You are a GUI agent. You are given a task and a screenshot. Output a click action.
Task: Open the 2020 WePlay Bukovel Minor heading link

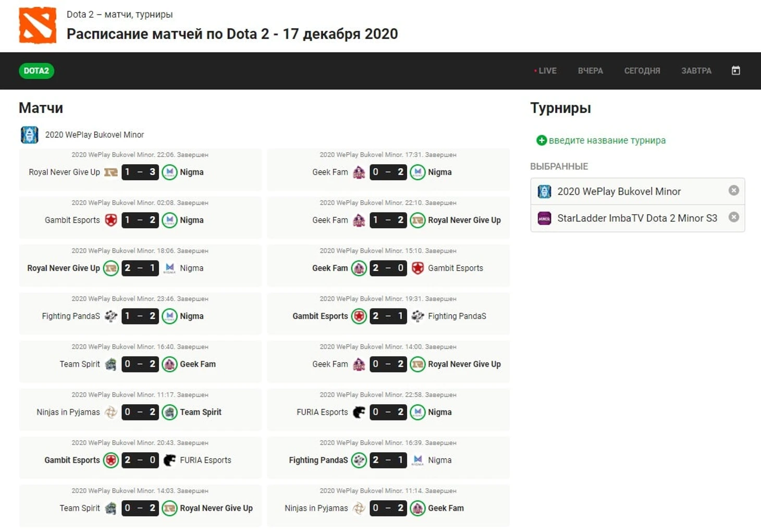(x=94, y=134)
